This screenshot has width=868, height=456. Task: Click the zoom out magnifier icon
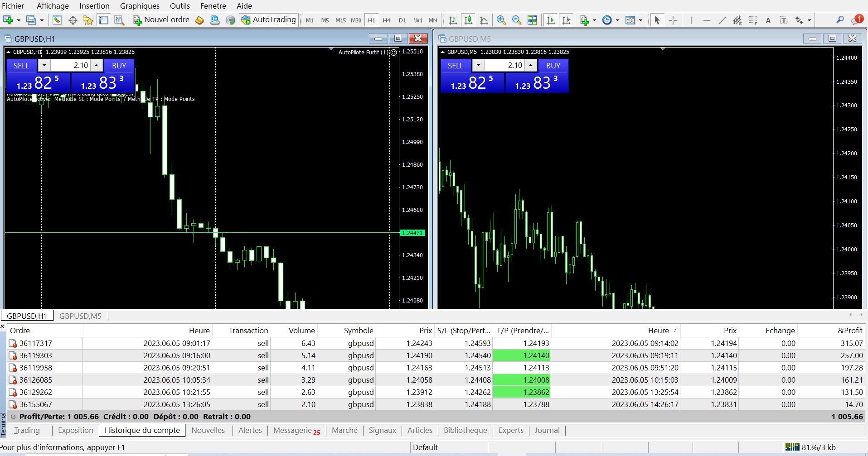(516, 20)
